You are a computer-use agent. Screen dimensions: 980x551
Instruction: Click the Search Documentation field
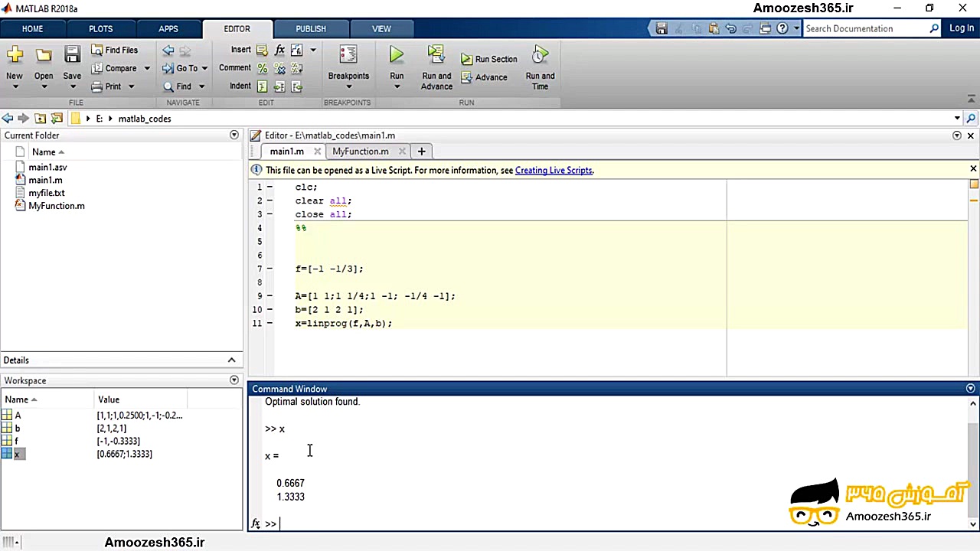pyautogui.click(x=865, y=28)
